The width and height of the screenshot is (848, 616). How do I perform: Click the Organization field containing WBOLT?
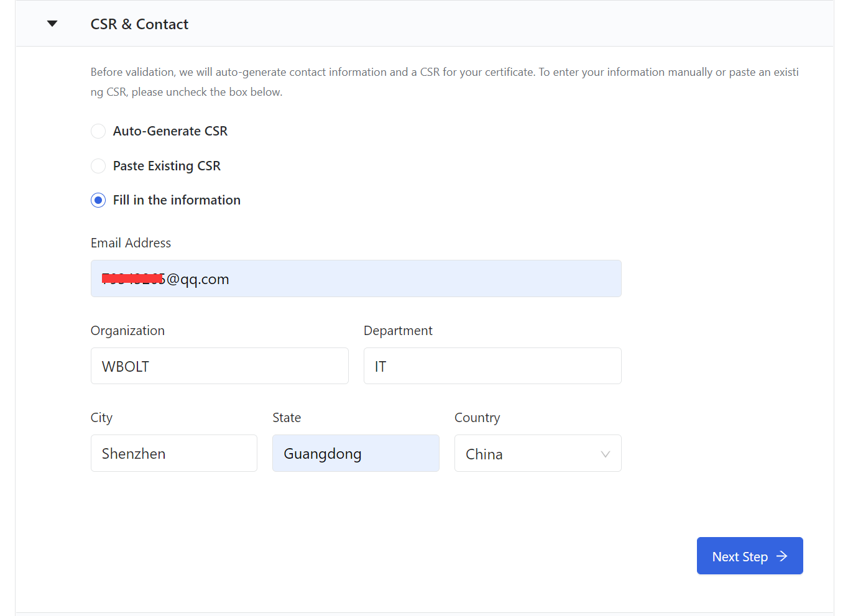pyautogui.click(x=219, y=366)
